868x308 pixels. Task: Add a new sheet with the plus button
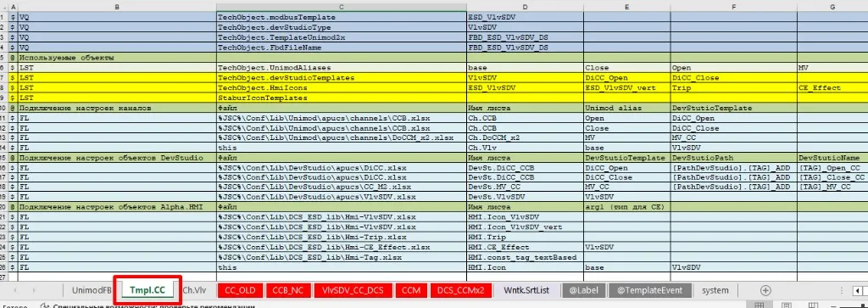[x=765, y=290]
